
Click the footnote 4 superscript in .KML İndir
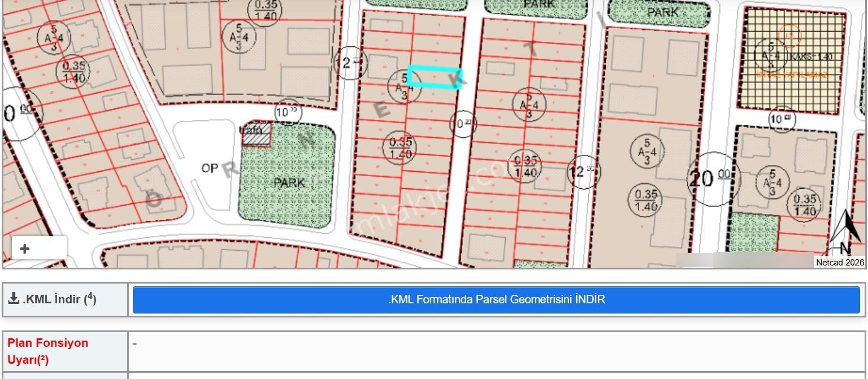tap(90, 295)
